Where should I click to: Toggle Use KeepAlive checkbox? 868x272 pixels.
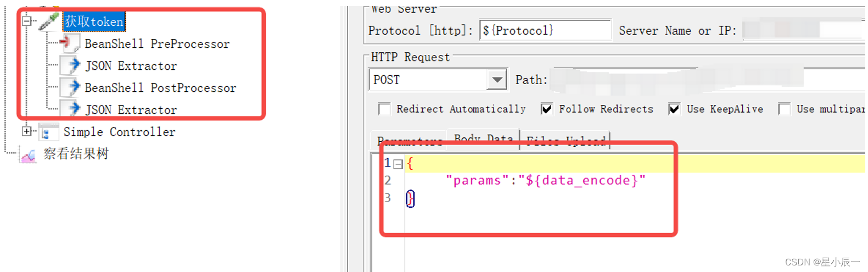point(674,109)
